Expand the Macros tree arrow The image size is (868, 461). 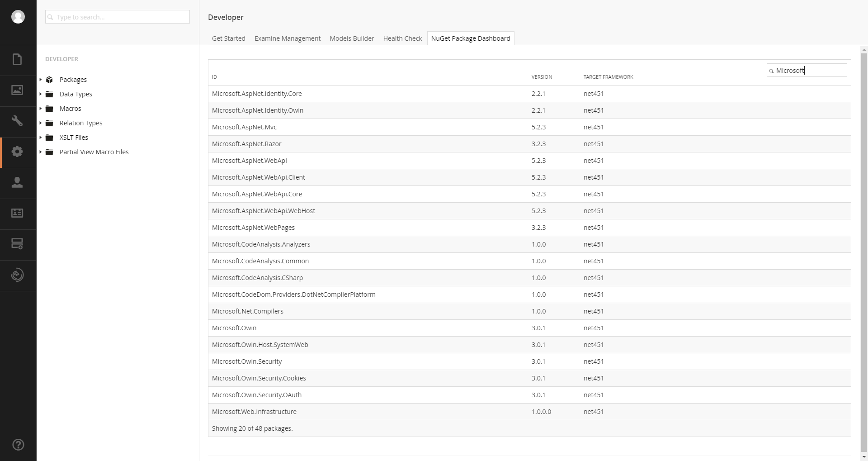[41, 109]
